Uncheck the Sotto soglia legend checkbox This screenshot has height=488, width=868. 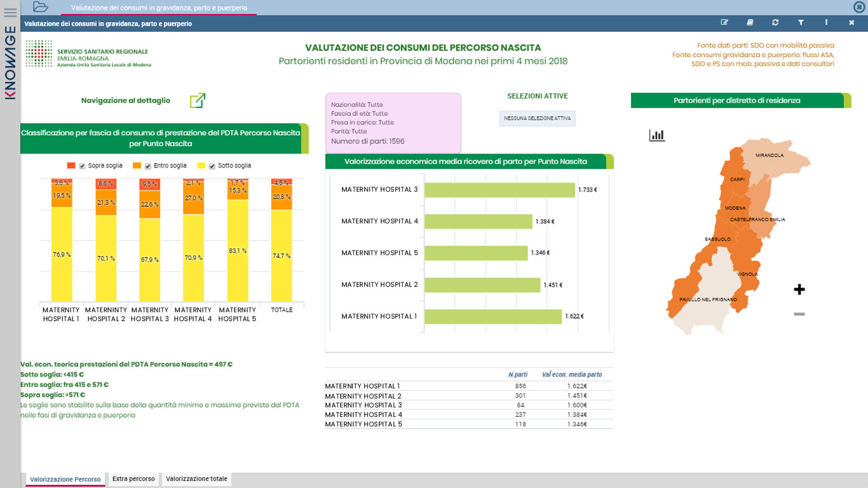coord(212,166)
